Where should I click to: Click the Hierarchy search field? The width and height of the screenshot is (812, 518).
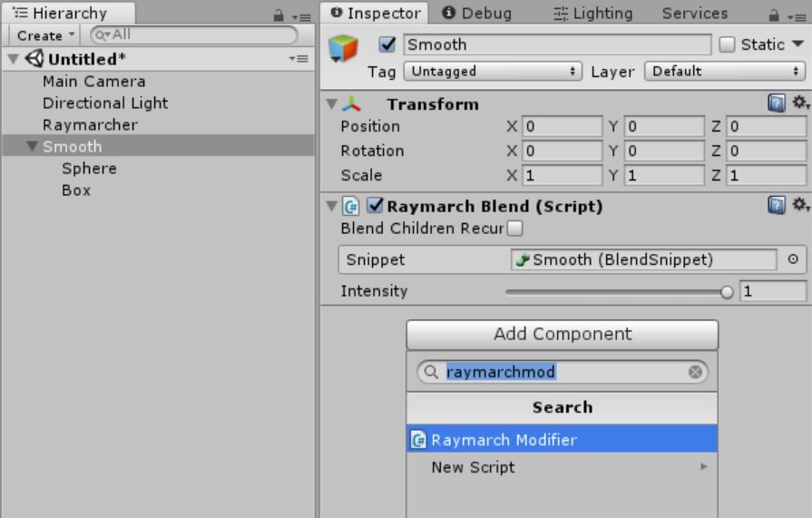coord(193,35)
